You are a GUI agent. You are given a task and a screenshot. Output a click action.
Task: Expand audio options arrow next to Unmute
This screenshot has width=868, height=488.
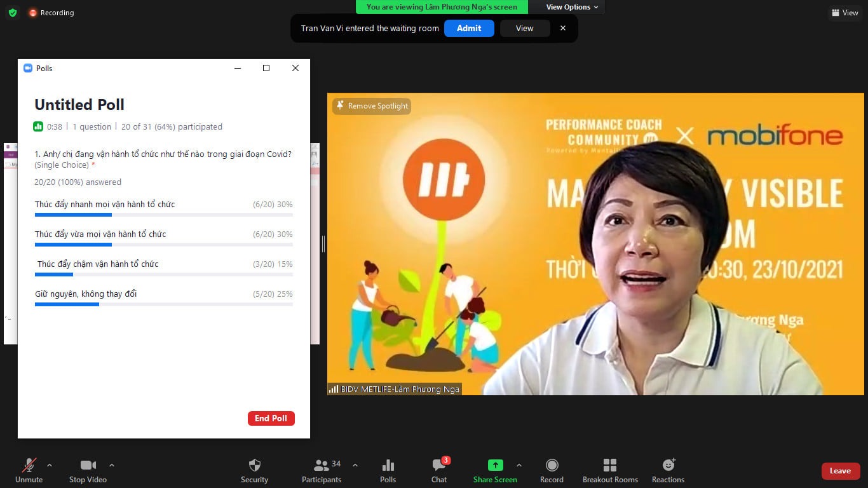pyautogui.click(x=50, y=465)
